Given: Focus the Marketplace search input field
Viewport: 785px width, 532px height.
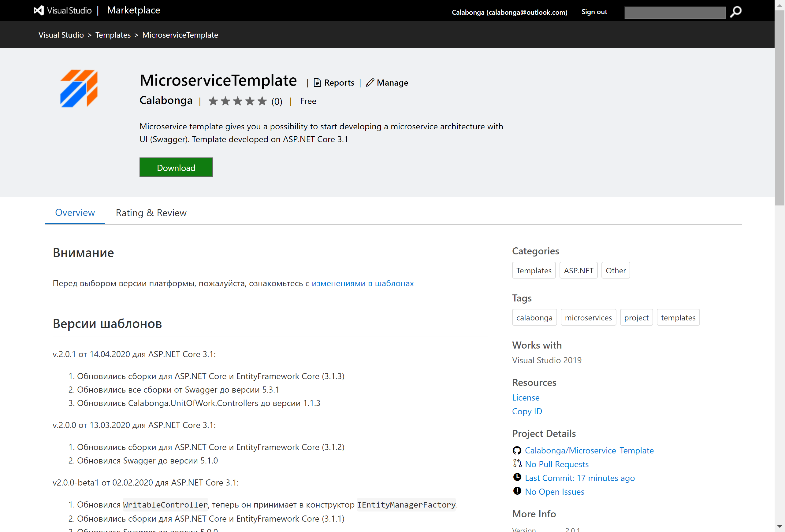Looking at the screenshot, I should (675, 13).
